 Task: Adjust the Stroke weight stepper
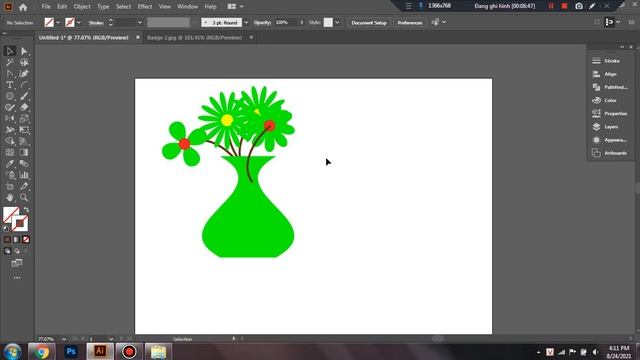[x=110, y=22]
